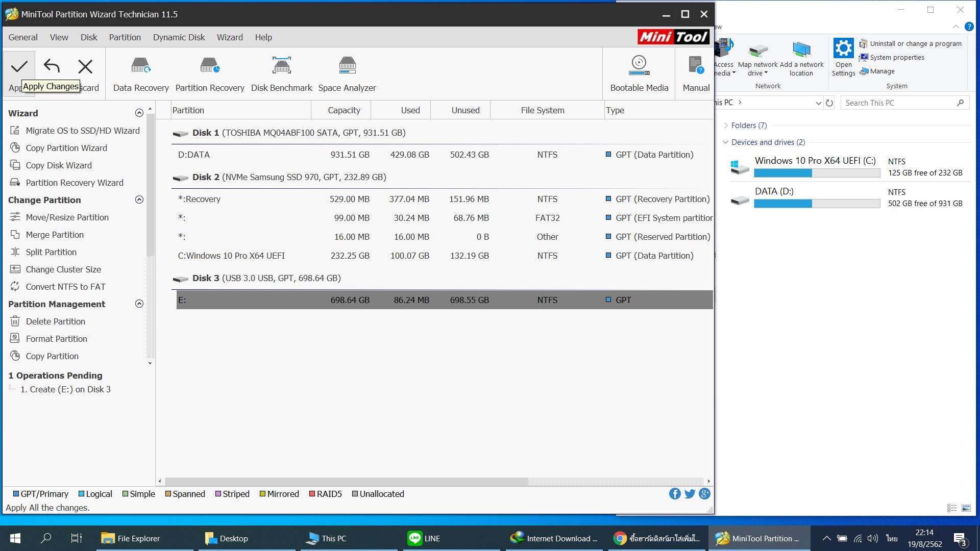Click the Apply Changes checkmark icon
Viewport: 980px width, 551px height.
coord(19,66)
